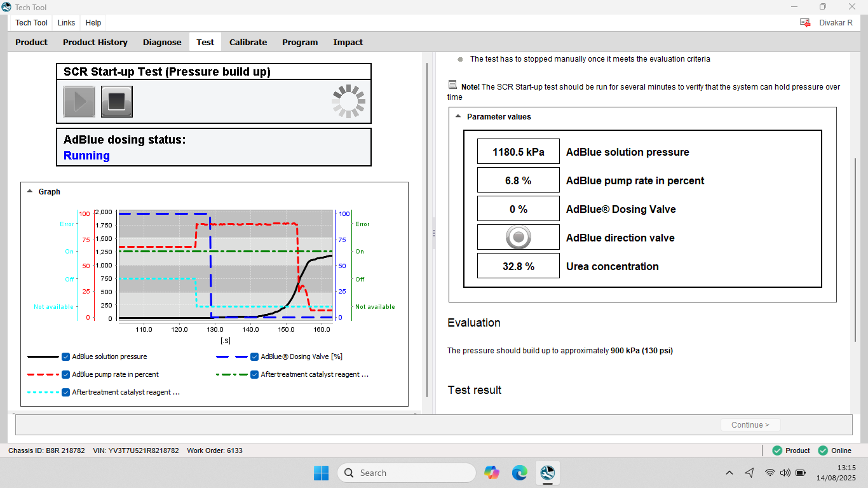Click the Tech Tool taskbar icon
Screen dimensions: 868x488
547,473
